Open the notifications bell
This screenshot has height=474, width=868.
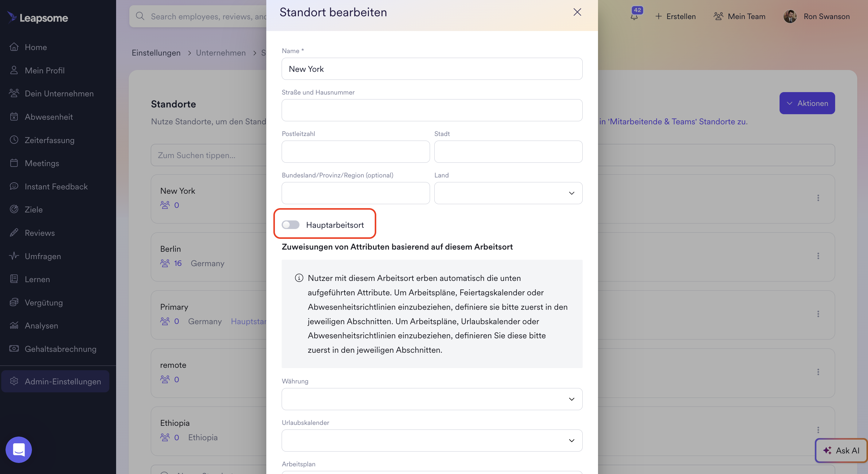point(635,16)
